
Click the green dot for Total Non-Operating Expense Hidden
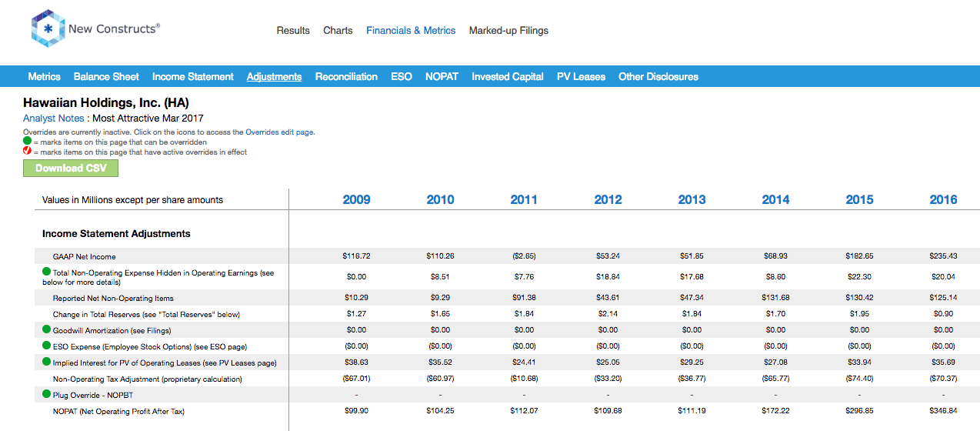(46, 272)
